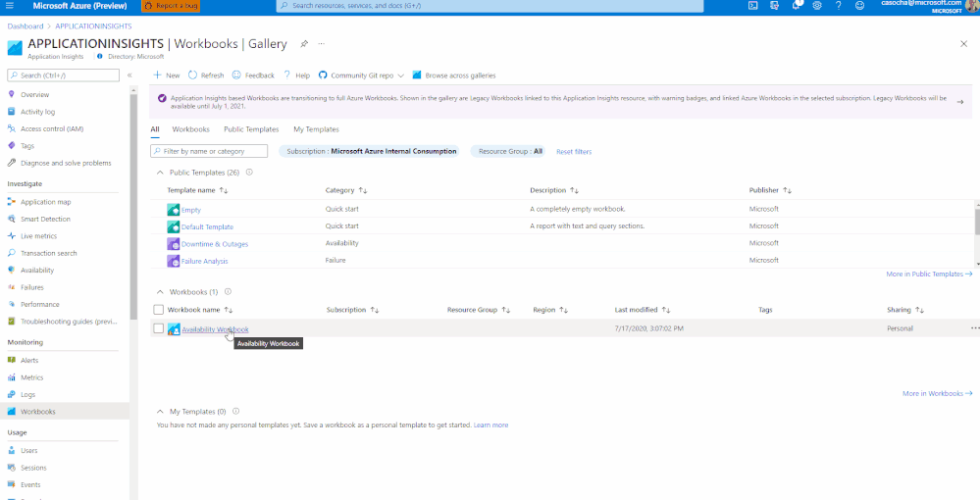Open the Availability Workbook link
Viewport: 980px width, 500px height.
pyautogui.click(x=215, y=329)
